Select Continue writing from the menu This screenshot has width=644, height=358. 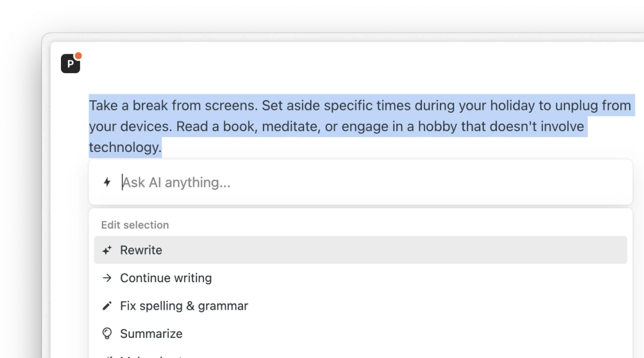click(166, 277)
